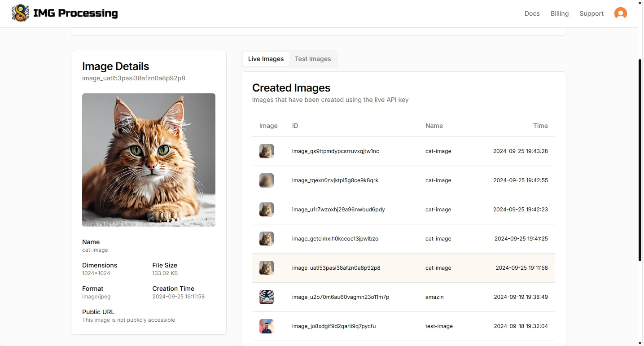Viewport: 644px width, 346px height.
Task: Click the Name column header
Action: click(434, 126)
